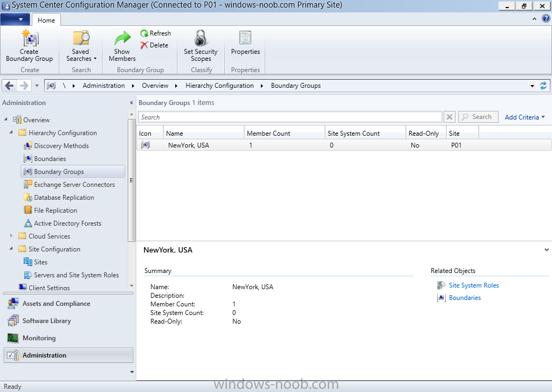Switch to Software Library workspace

(x=68, y=320)
